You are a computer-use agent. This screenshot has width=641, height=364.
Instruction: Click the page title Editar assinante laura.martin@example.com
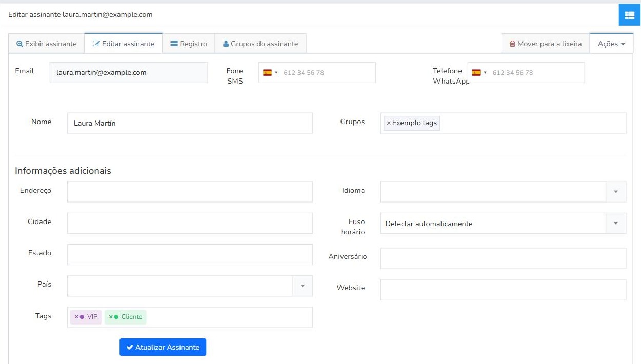point(81,14)
